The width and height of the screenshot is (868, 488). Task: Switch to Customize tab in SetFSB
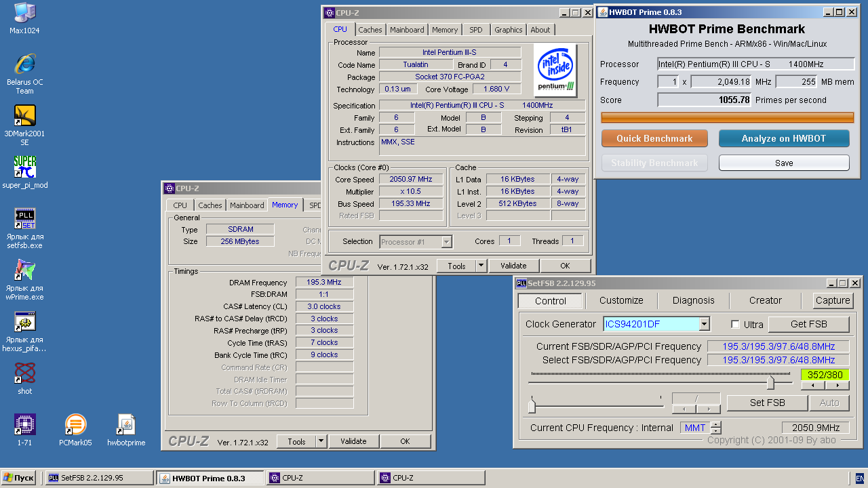pos(621,300)
